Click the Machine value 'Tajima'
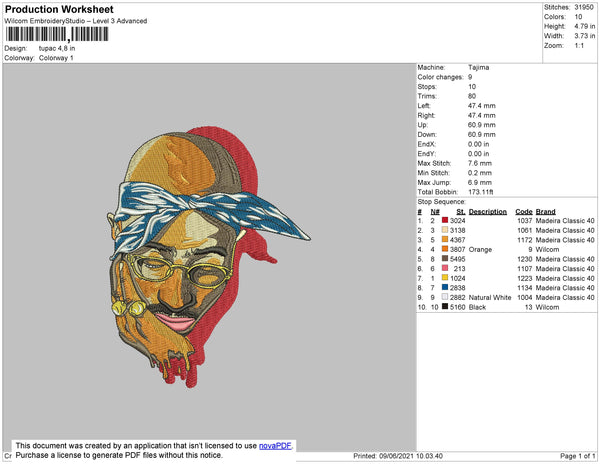Image resolution: width=600 pixels, height=464 pixels. coord(478,67)
